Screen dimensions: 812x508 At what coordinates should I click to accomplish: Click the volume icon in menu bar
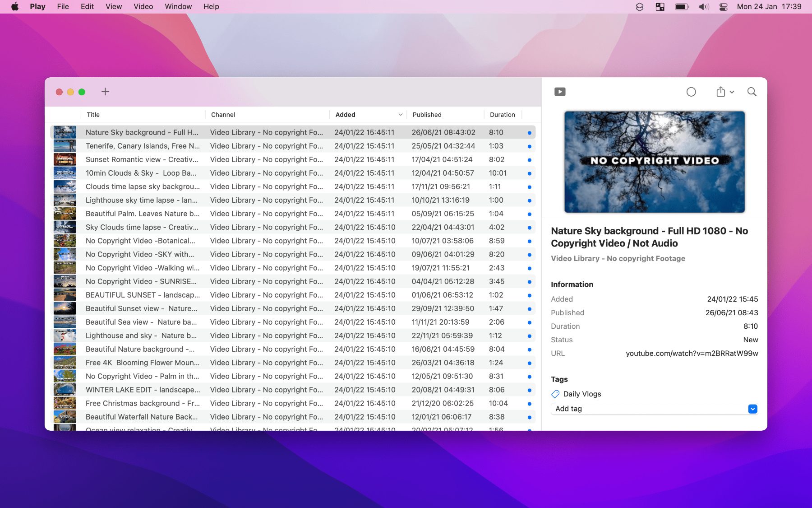tap(703, 7)
